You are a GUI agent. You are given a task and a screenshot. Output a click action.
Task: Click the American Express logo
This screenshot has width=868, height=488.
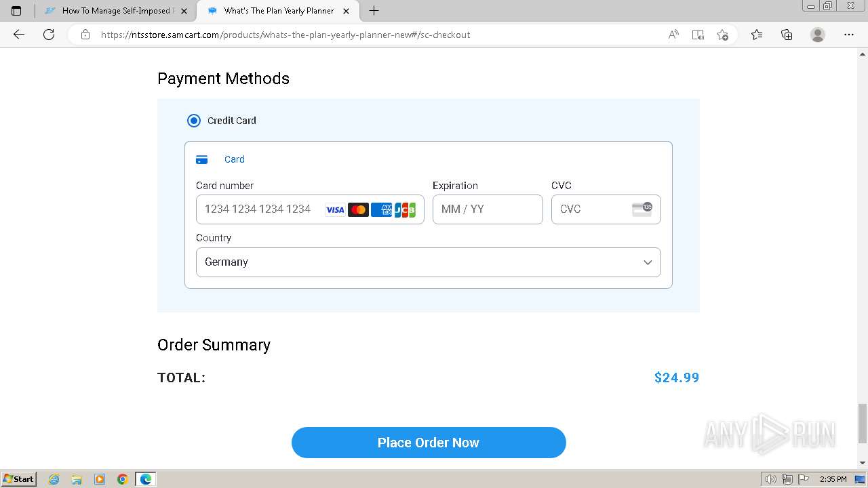381,210
